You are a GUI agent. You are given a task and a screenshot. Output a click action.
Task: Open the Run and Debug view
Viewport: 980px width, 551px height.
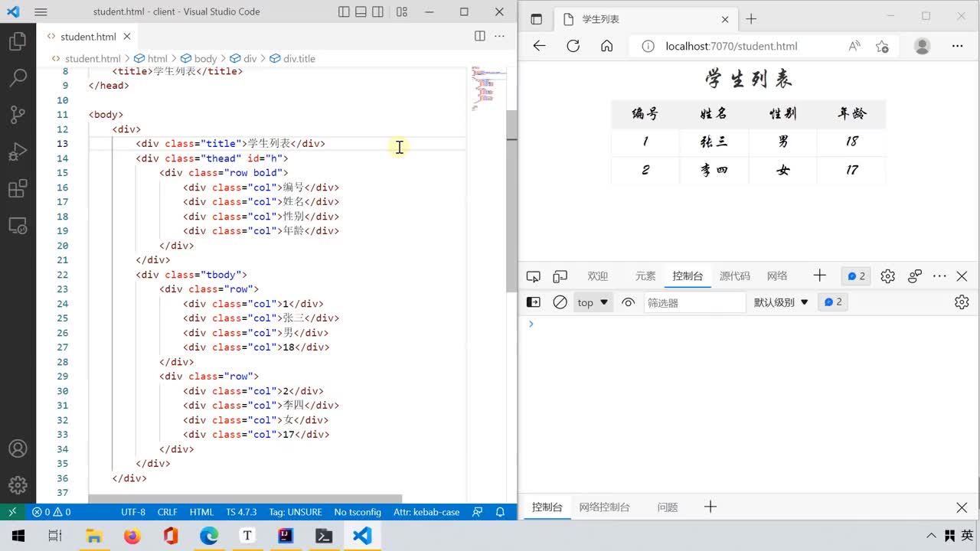tap(18, 152)
